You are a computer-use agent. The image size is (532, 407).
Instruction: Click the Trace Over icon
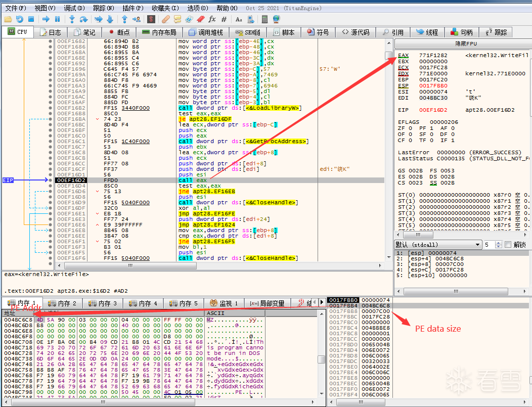(x=110, y=19)
